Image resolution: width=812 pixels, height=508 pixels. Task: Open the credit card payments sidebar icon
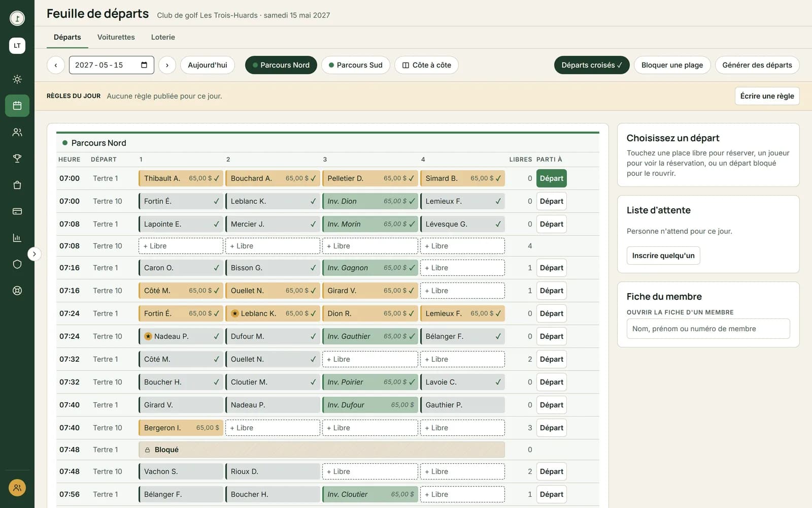(x=17, y=211)
